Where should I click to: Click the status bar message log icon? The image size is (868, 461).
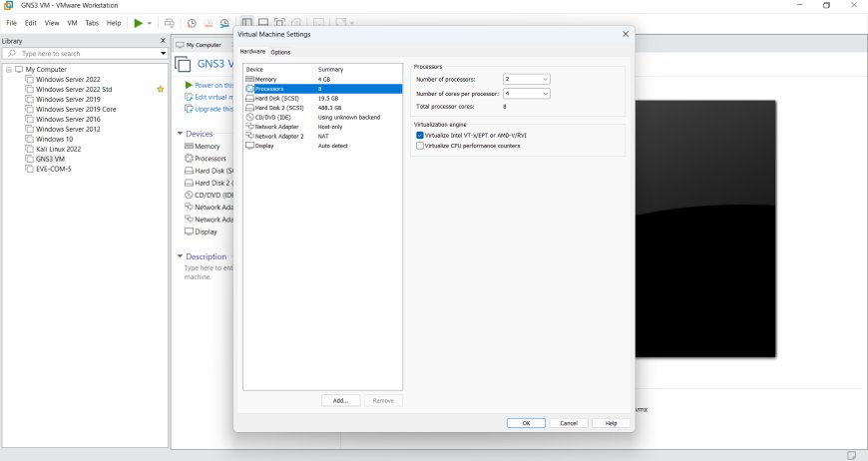[x=851, y=455]
